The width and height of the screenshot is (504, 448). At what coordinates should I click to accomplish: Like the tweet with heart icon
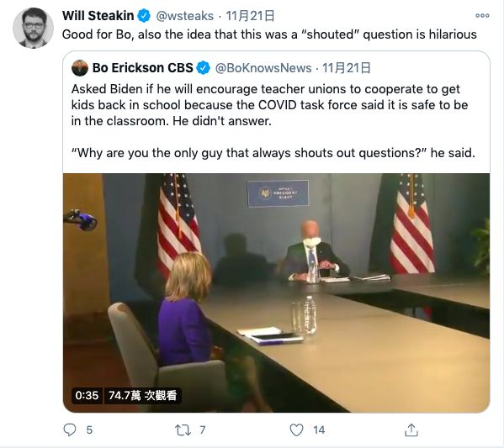pos(296,430)
